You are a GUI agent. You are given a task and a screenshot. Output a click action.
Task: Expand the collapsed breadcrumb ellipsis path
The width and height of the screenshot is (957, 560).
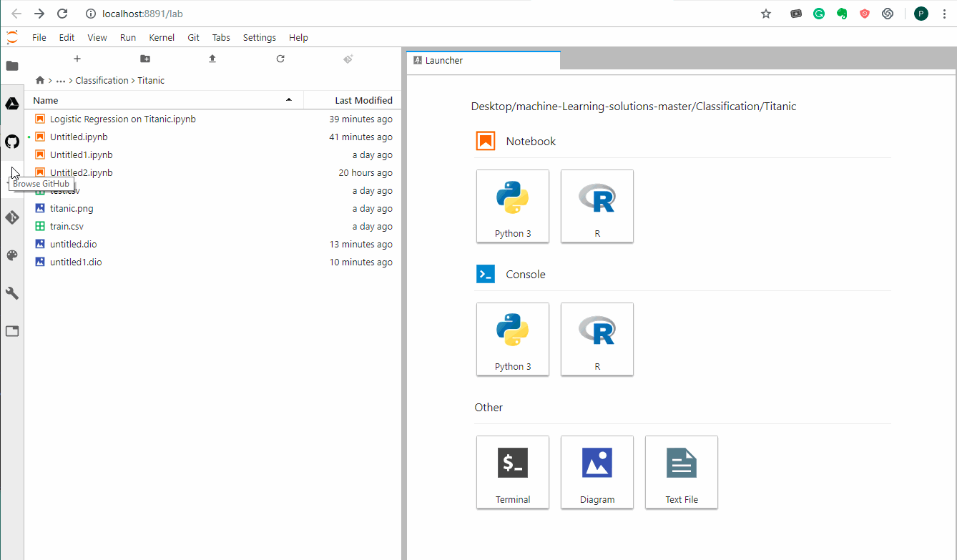[x=61, y=81]
